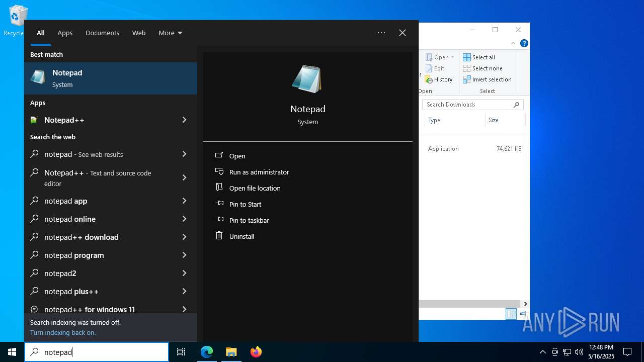Focus the Search Downloads field

(x=473, y=105)
